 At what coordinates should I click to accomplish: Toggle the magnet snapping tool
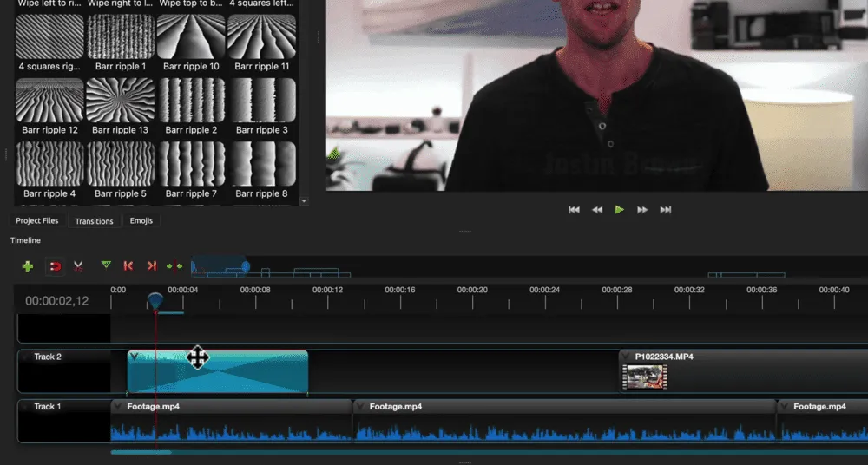click(54, 266)
